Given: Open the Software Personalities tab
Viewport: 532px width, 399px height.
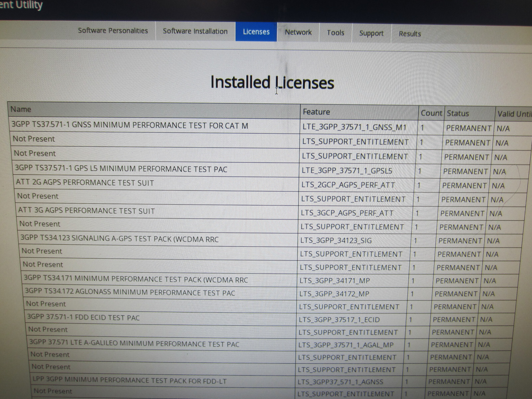Looking at the screenshot, I should [113, 31].
